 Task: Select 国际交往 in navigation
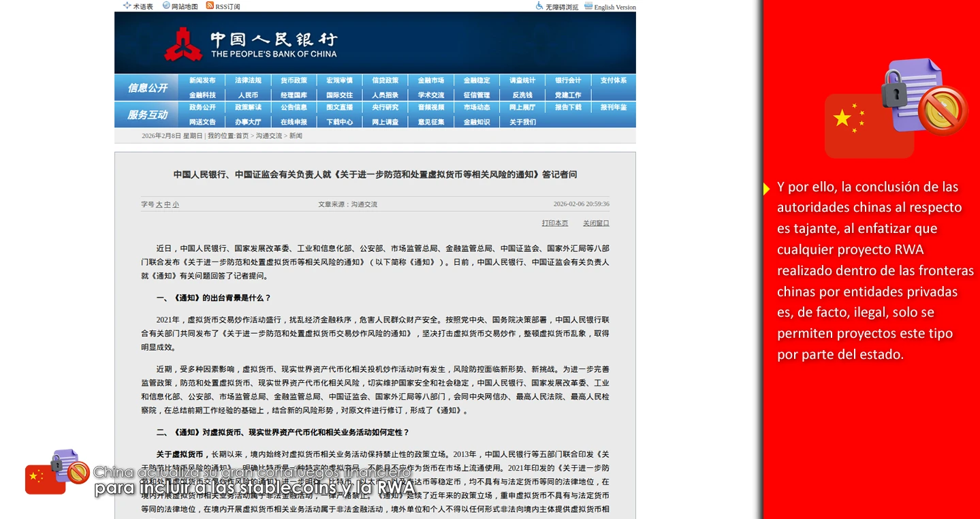(339, 95)
